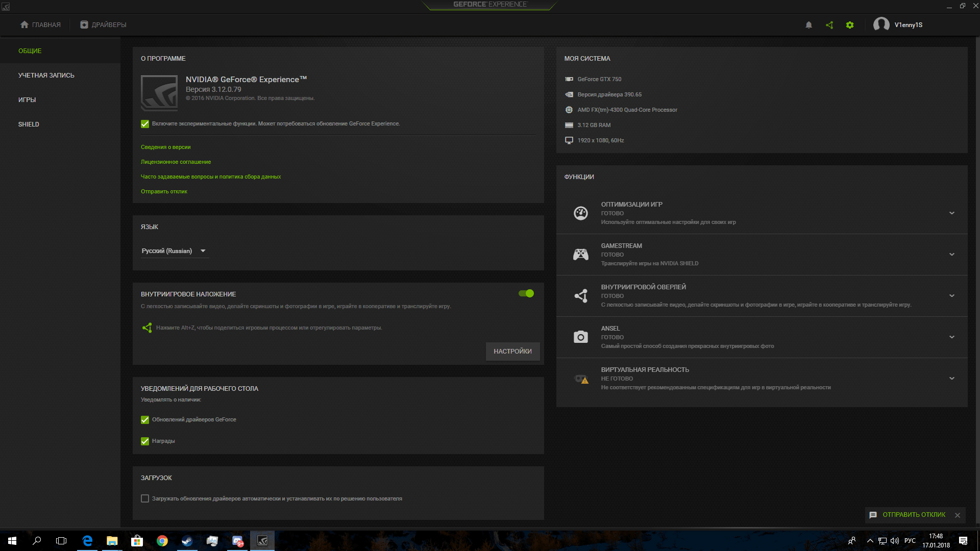This screenshot has height=551, width=980.
Task: Expand the ОПТИМИЗАЦИИ ИГР section
Action: 952,213
